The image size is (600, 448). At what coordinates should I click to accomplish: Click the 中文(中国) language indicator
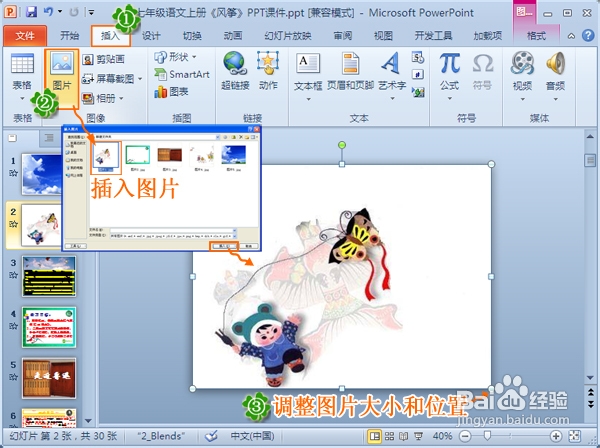click(253, 436)
